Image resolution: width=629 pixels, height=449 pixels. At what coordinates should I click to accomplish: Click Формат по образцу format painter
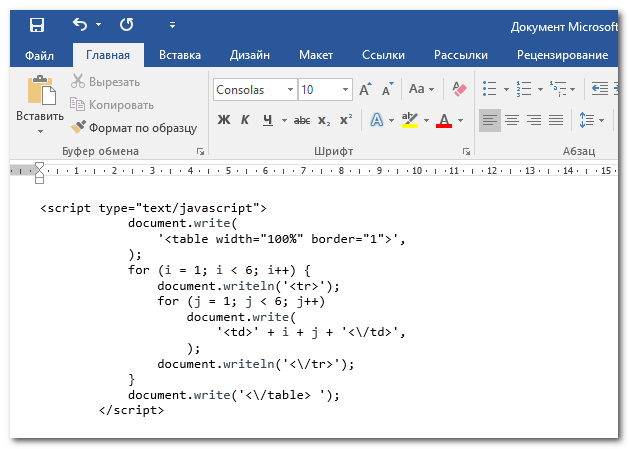134,128
